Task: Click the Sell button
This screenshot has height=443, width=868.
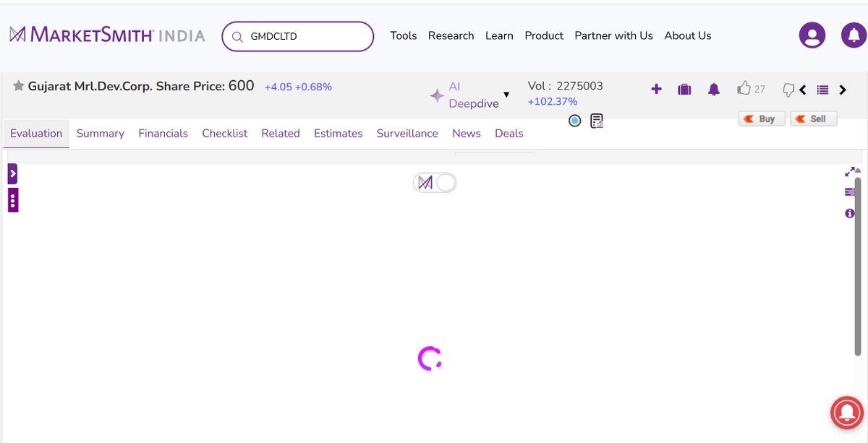Action: 813,119
